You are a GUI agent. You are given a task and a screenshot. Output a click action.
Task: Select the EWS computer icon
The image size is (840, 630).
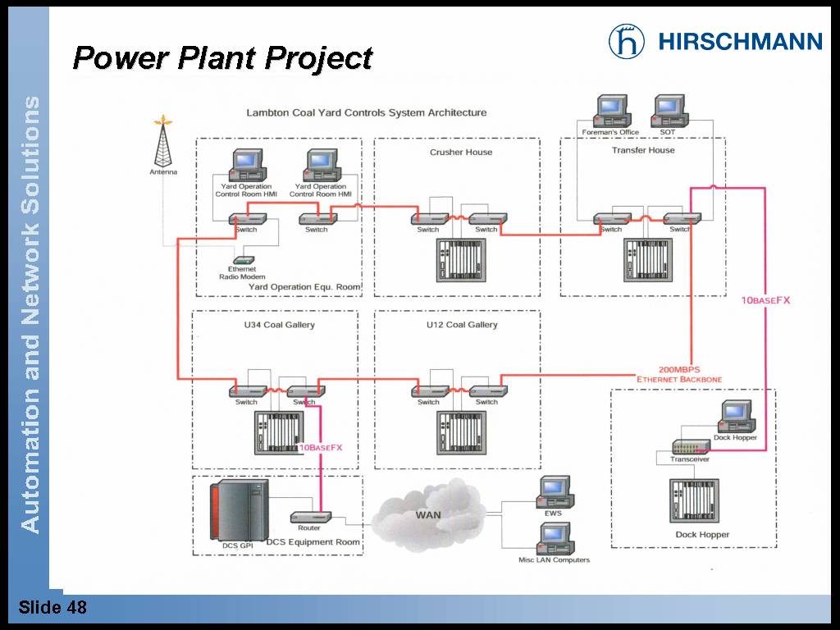[x=553, y=491]
